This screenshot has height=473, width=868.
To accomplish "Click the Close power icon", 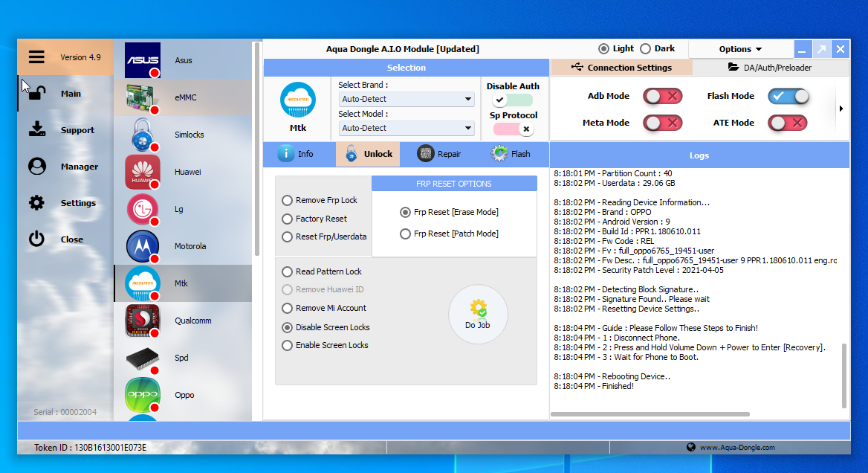I will (36, 239).
